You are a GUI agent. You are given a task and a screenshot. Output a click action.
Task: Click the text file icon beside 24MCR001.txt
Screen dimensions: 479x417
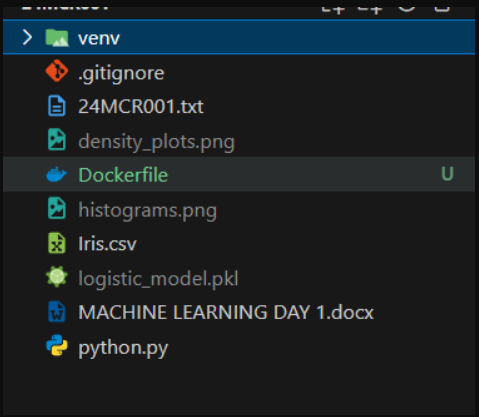click(x=57, y=106)
